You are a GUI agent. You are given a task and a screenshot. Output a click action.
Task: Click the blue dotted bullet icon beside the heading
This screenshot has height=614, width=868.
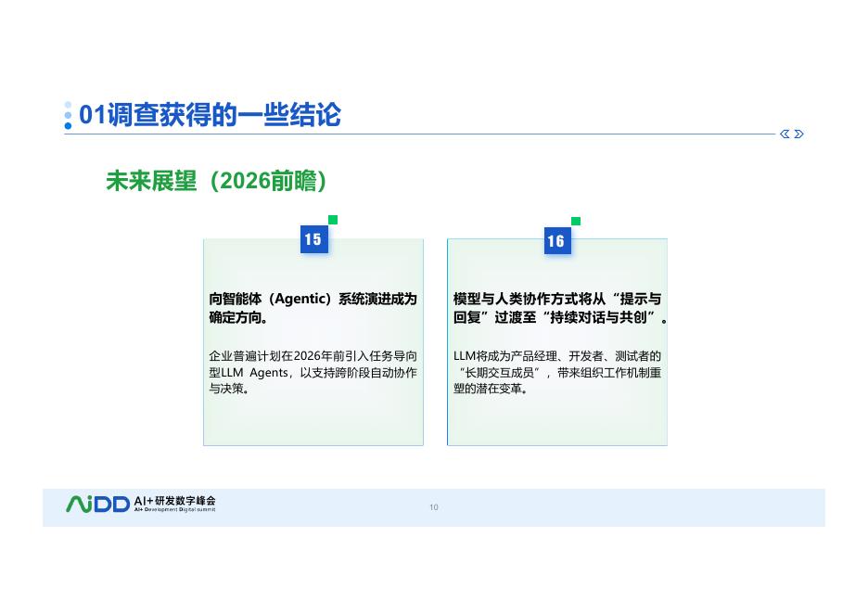[x=68, y=115]
